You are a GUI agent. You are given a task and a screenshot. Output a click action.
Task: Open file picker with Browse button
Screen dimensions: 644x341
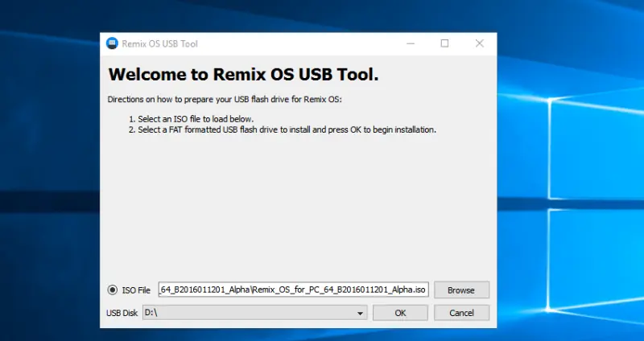tap(461, 290)
